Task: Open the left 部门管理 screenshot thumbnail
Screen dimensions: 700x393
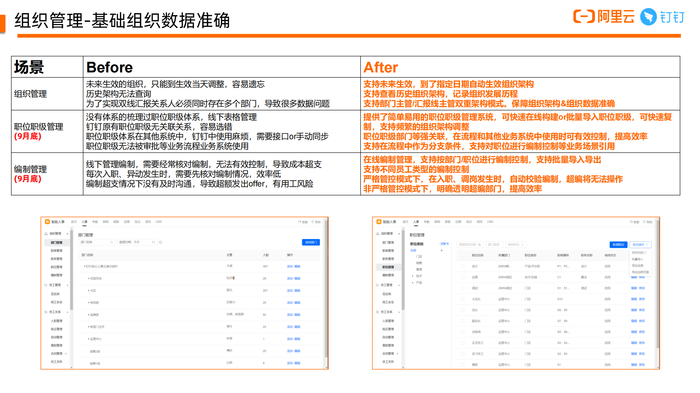Action: click(184, 293)
